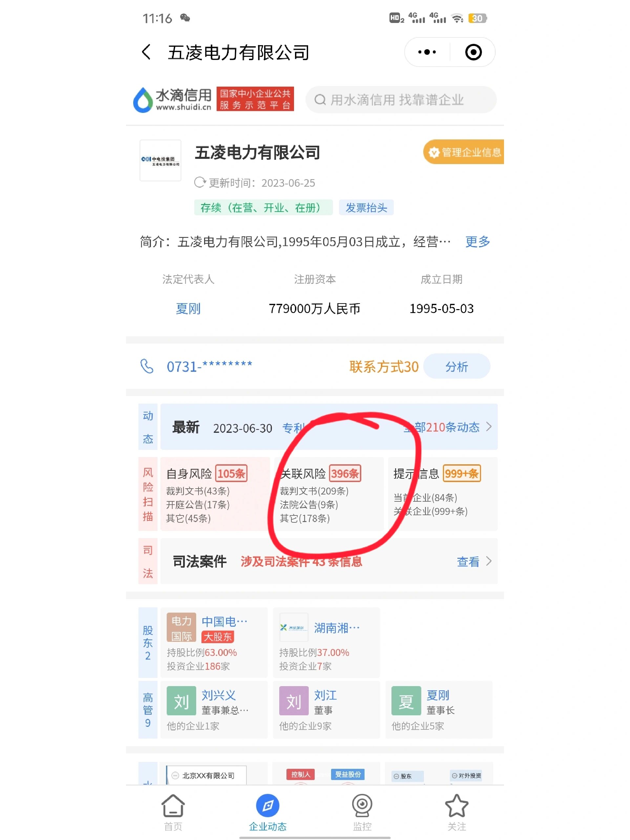Open executive 夏刚 董事长 profile

tap(439, 709)
